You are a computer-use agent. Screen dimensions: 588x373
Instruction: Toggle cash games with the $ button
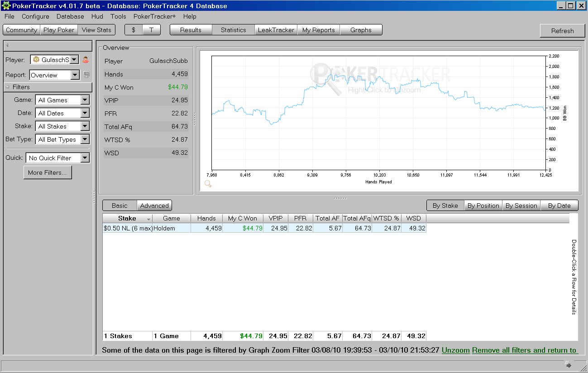[134, 30]
